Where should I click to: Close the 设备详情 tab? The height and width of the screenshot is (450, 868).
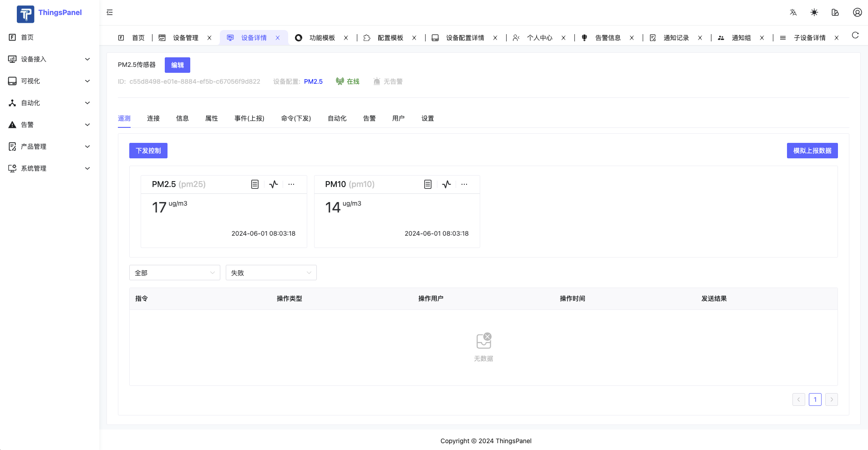point(278,38)
